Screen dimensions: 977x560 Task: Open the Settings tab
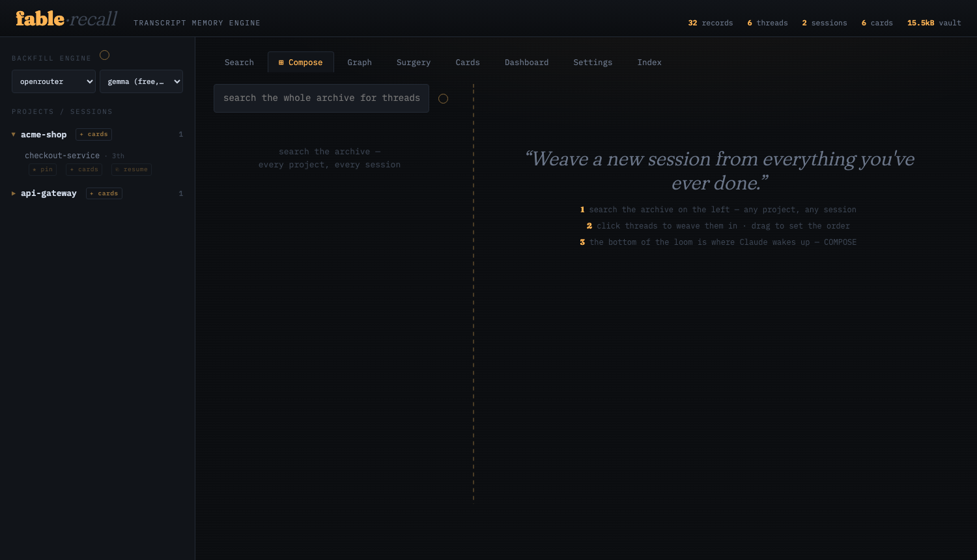[593, 63]
